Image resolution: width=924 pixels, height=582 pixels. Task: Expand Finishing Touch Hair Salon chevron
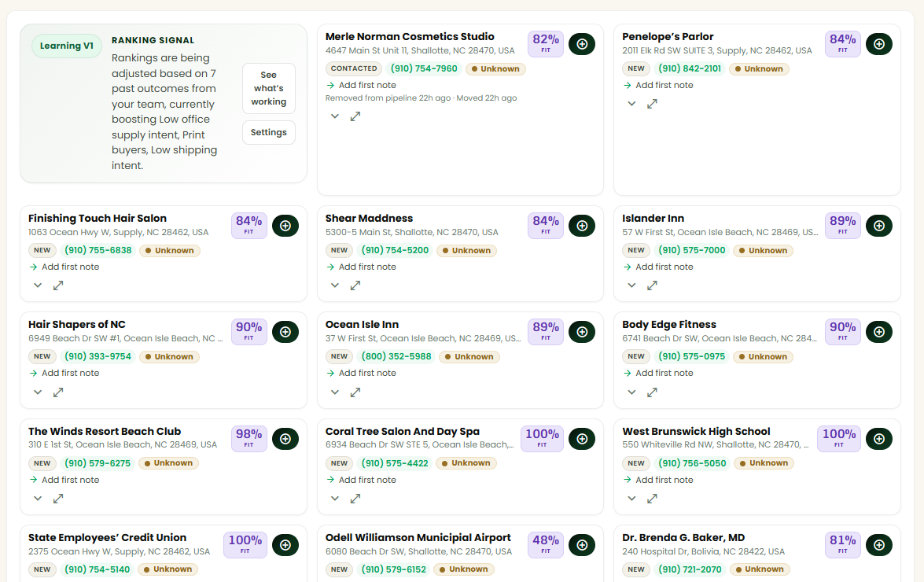[38, 285]
